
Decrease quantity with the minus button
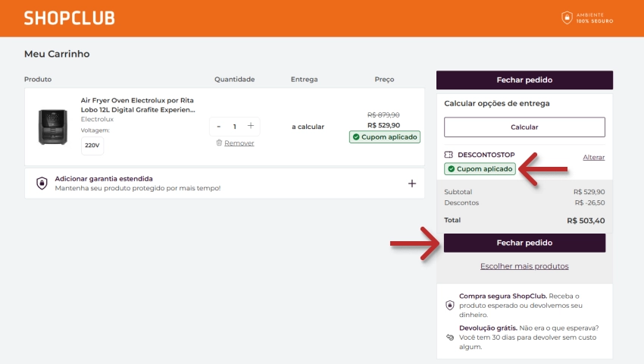(219, 126)
